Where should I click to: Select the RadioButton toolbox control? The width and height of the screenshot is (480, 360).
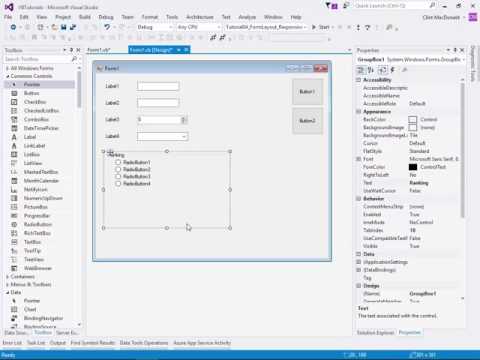(38, 224)
